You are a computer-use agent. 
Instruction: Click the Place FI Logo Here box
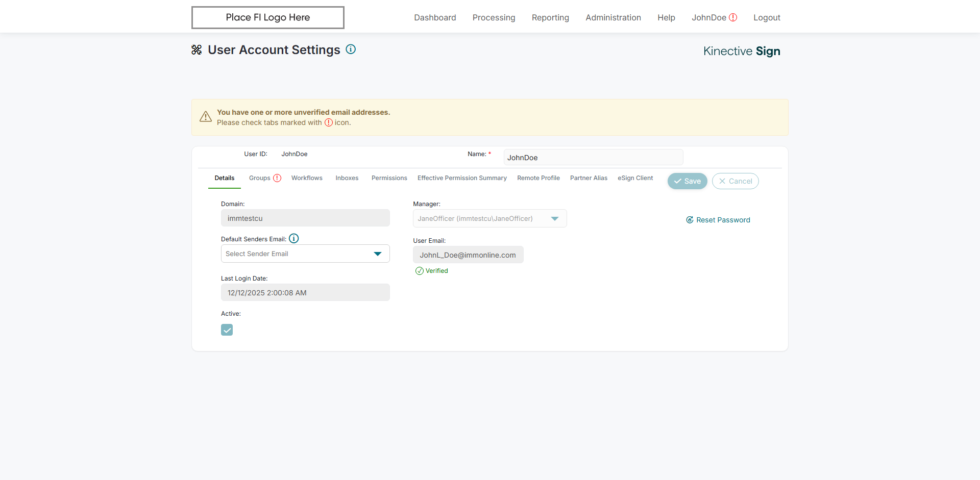268,17
